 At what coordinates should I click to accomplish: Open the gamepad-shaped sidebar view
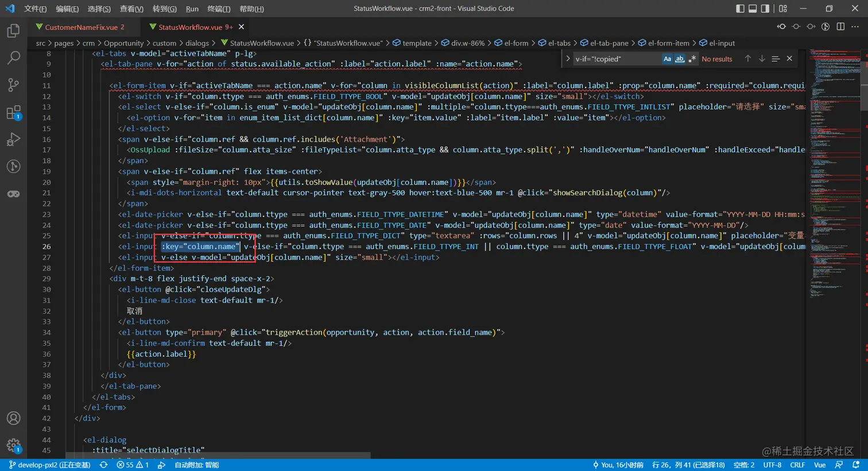tap(13, 194)
